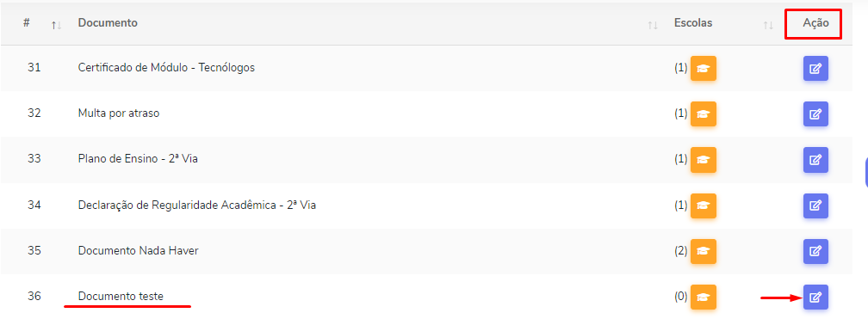Sort by Documento column arrows

pyautogui.click(x=653, y=26)
